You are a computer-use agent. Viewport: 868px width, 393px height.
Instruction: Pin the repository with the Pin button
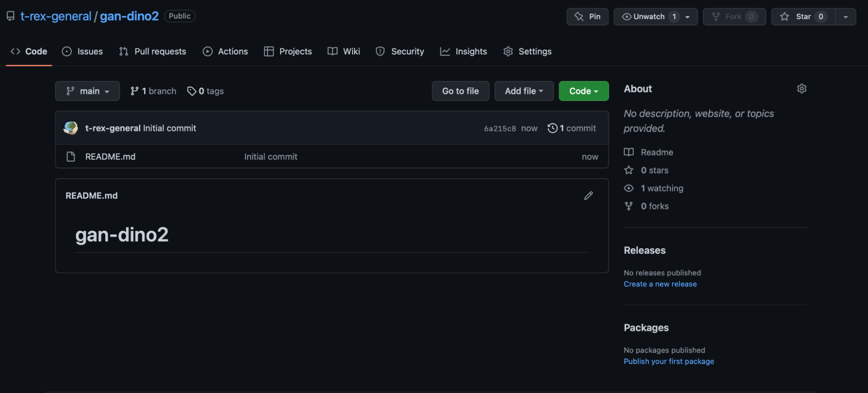[x=587, y=17]
